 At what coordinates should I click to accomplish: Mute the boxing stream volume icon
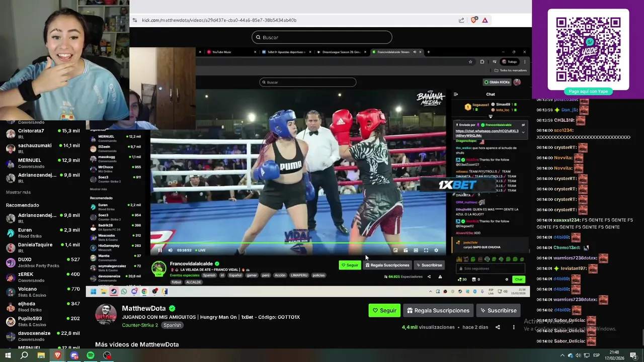tap(170, 250)
